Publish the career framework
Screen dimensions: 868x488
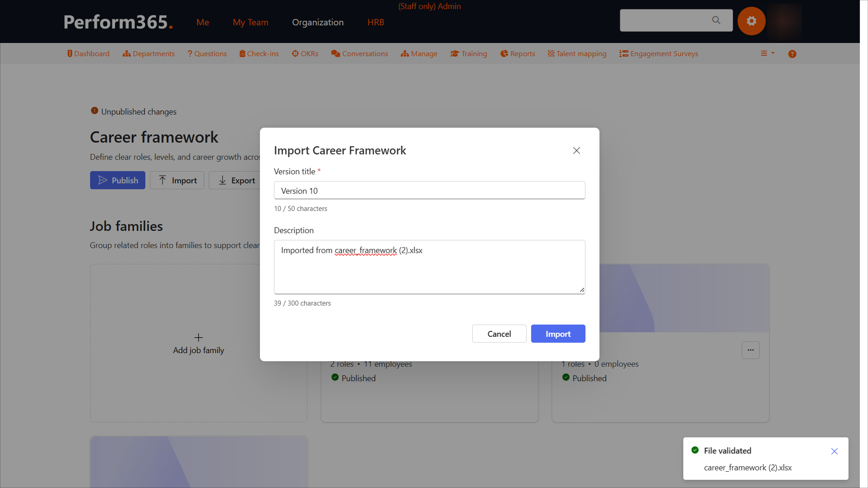(118, 180)
